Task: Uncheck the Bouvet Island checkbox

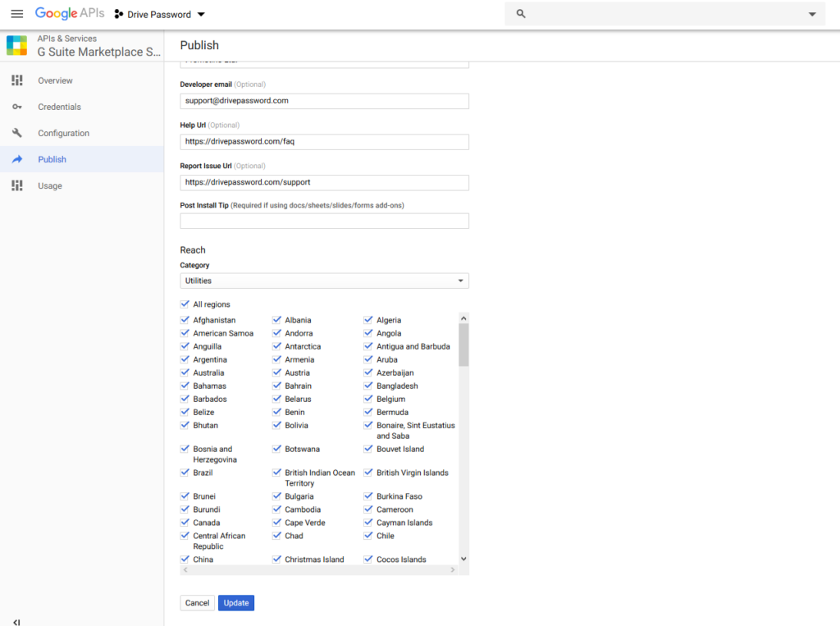Action: point(368,449)
